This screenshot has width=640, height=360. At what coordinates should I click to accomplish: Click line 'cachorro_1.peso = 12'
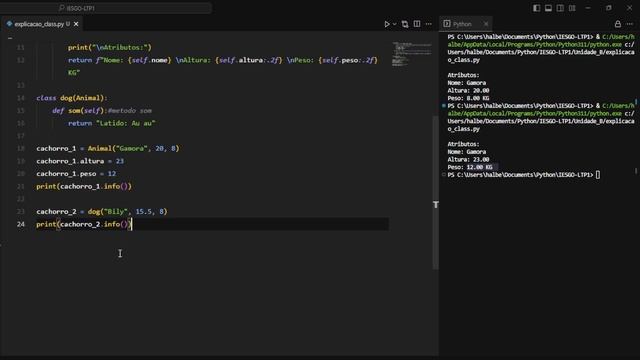(76, 174)
